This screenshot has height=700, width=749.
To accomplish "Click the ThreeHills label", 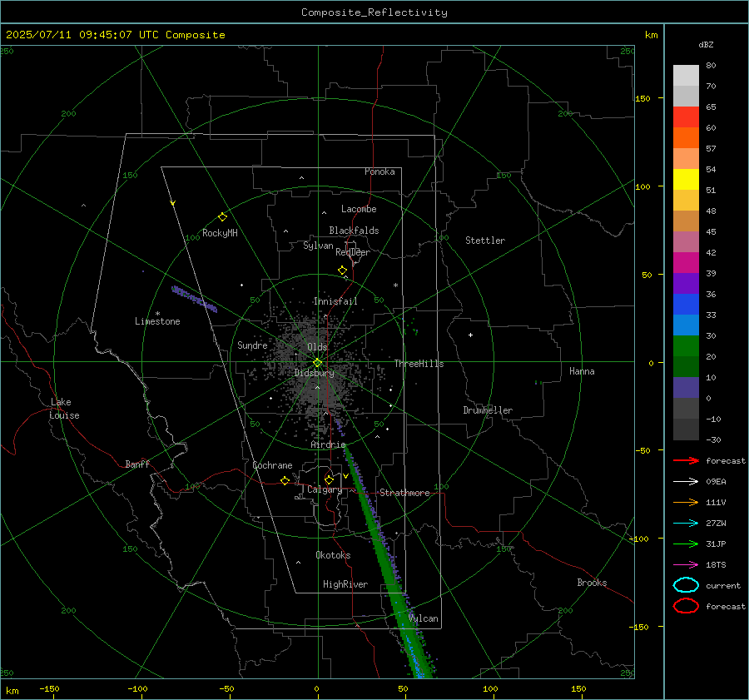I will tap(419, 364).
